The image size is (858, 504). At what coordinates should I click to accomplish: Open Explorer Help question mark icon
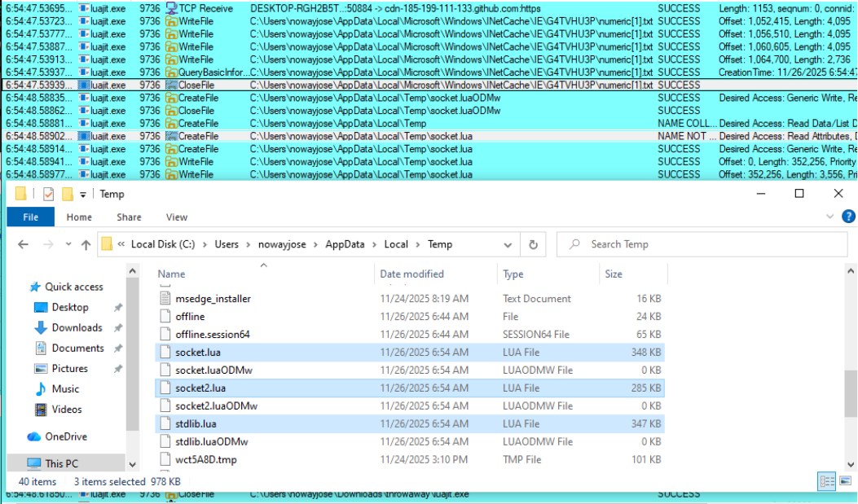pyautogui.click(x=848, y=217)
